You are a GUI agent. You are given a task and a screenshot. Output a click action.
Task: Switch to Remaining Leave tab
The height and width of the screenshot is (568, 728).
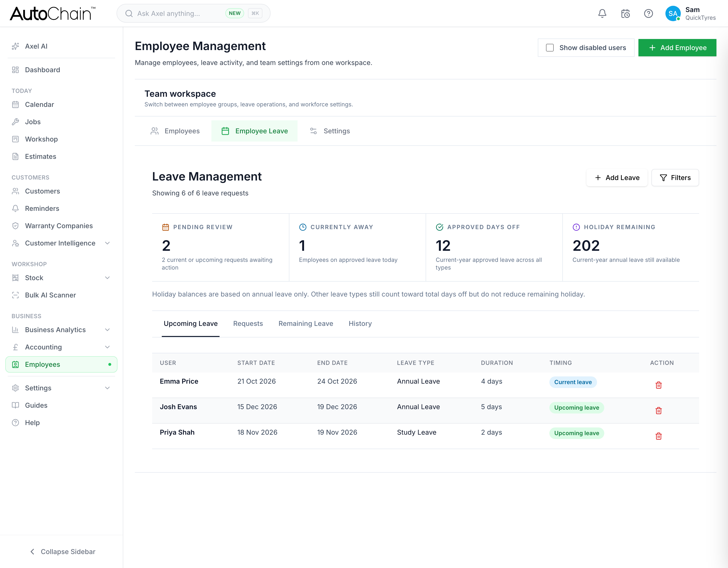(306, 323)
